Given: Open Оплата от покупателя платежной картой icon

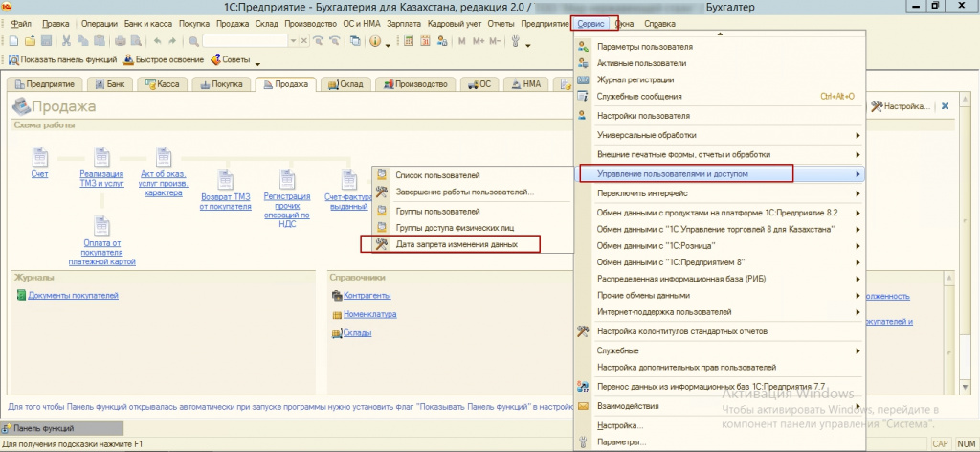Looking at the screenshot, I should pyautogui.click(x=101, y=226).
